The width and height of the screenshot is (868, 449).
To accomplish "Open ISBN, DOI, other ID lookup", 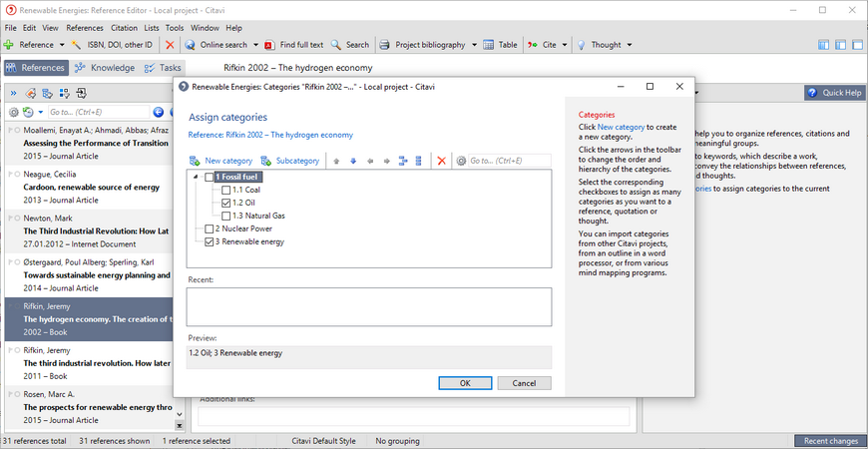I will 112,45.
